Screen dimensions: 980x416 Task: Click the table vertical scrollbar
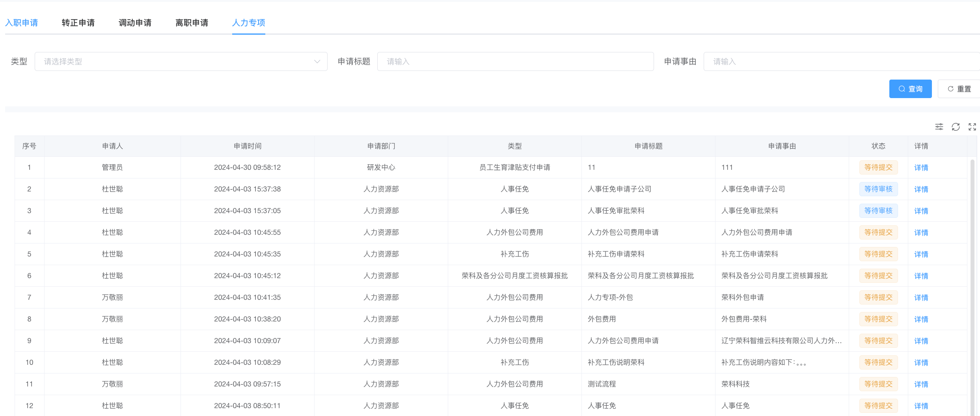tap(972, 276)
